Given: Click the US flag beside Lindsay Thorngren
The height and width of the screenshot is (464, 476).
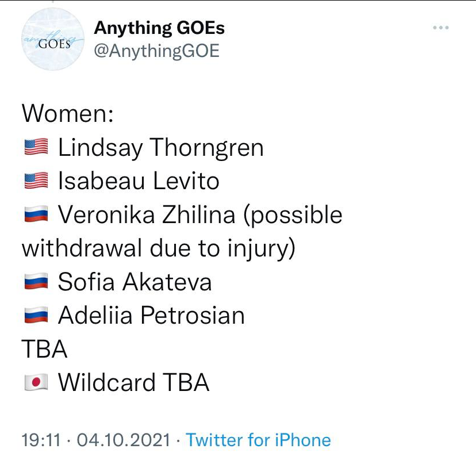Looking at the screenshot, I should pos(36,148).
